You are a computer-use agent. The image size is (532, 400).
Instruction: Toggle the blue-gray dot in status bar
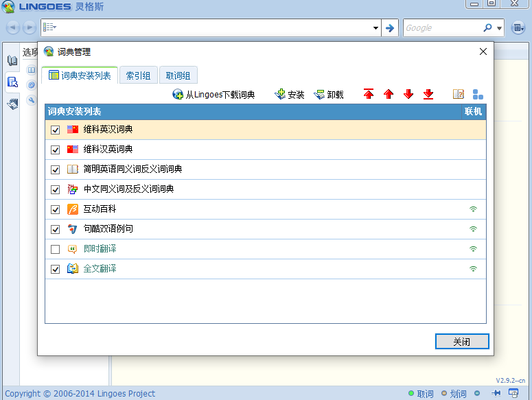477,393
